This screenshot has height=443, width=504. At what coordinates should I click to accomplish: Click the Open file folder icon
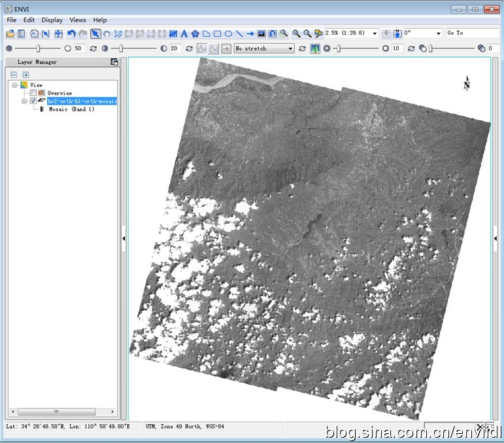[10, 33]
